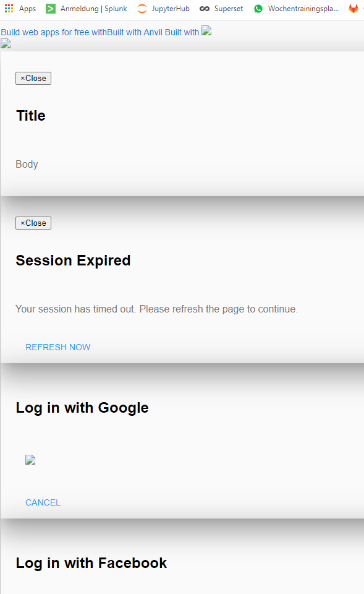Click the 'Your session has timed out' message
This screenshot has height=594, width=364.
[x=156, y=309]
